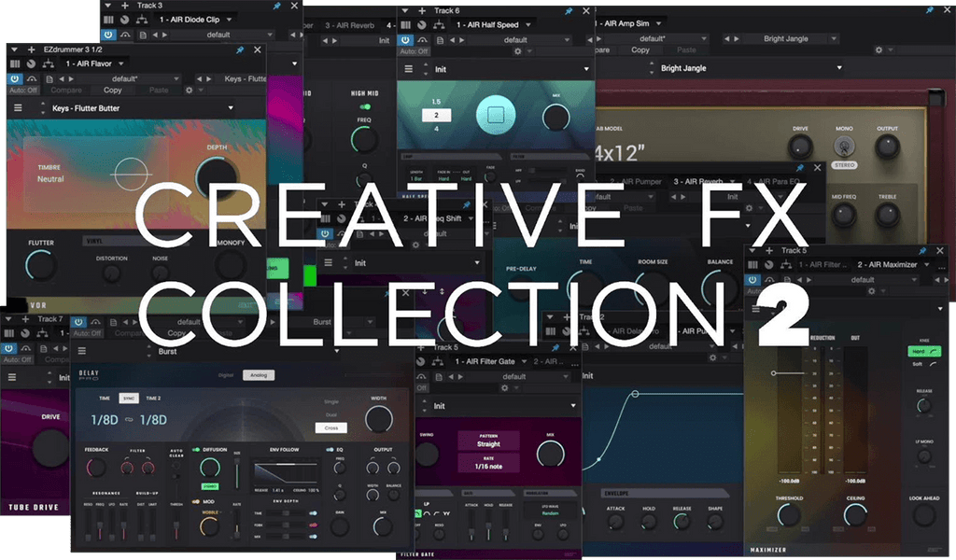Click THRESHOLD knob in AIR Maximizer

pyautogui.click(x=789, y=515)
